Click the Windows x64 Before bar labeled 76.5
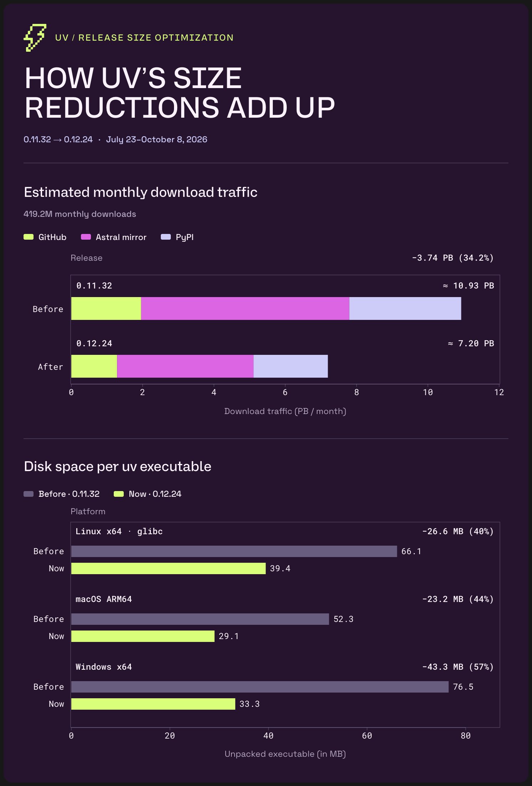The image size is (532, 786). tap(260, 687)
